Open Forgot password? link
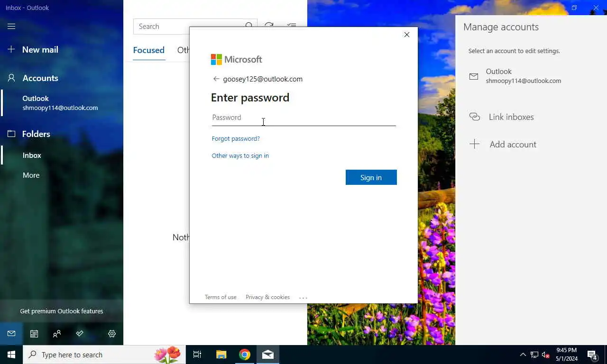 pos(236,139)
